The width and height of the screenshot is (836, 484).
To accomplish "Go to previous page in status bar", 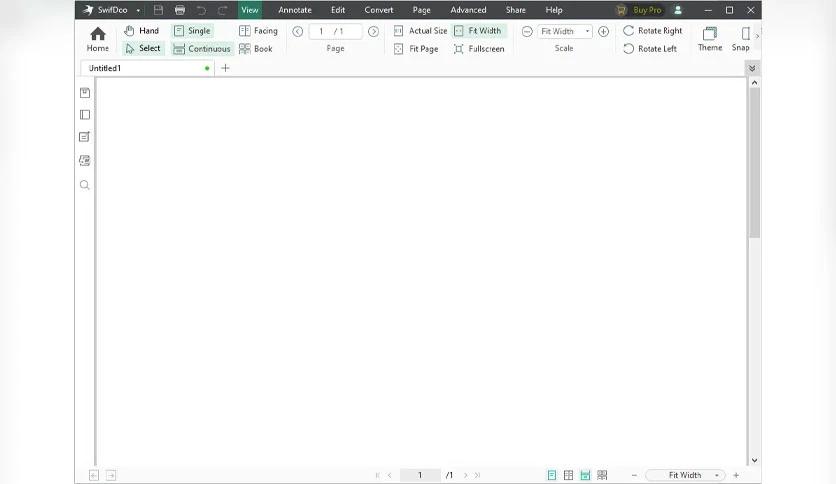I will (390, 475).
